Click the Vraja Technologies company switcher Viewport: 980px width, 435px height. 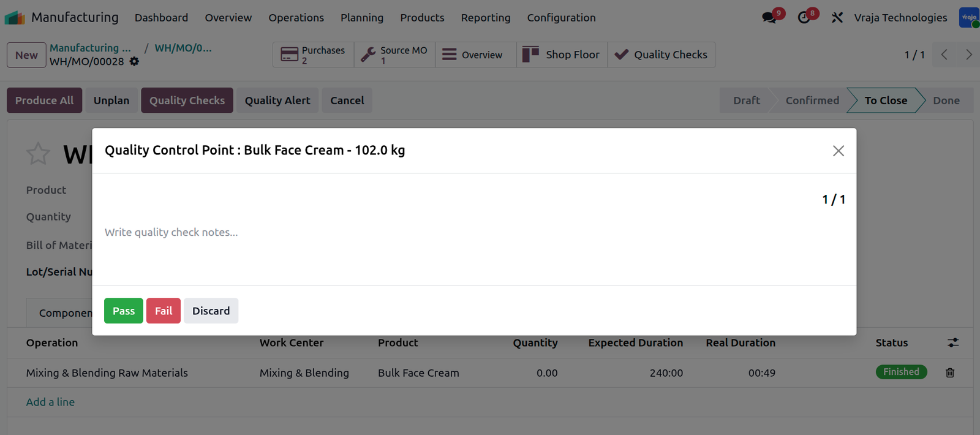900,18
